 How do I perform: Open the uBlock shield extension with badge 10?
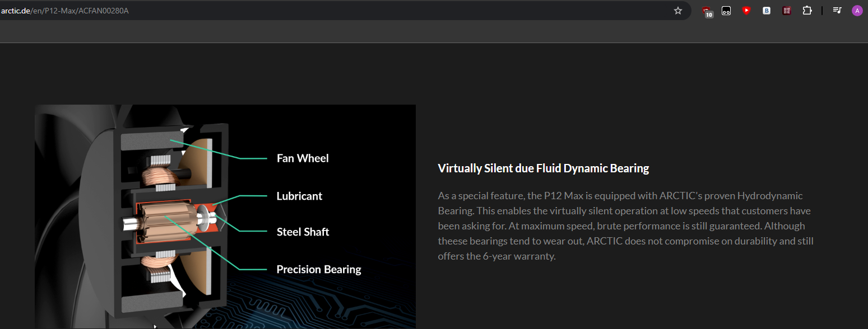coord(708,11)
